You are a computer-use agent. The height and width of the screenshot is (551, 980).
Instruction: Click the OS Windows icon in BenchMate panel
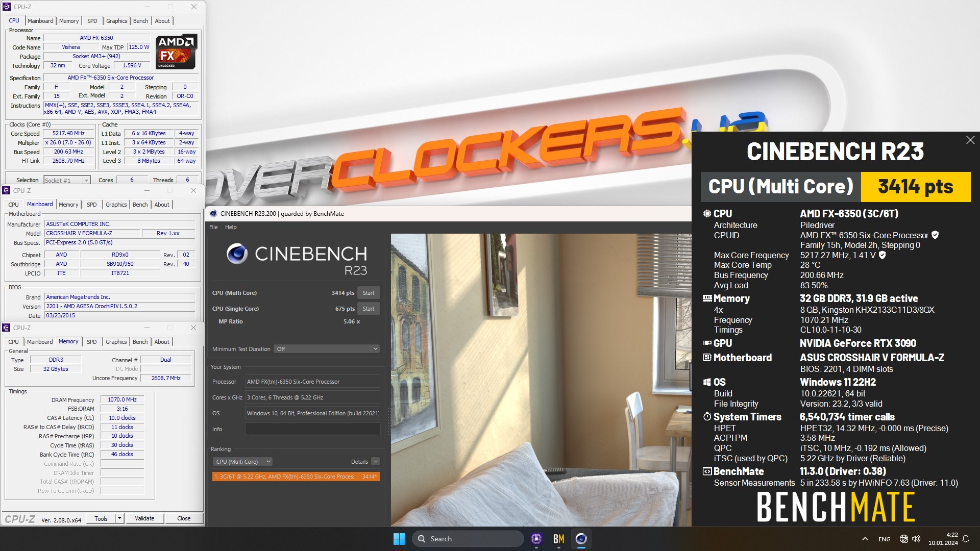707,382
